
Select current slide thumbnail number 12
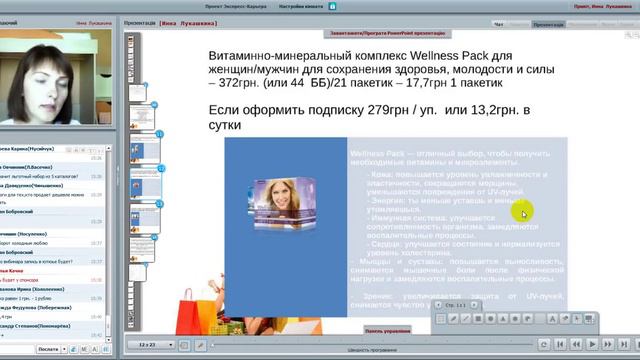pos(145,184)
